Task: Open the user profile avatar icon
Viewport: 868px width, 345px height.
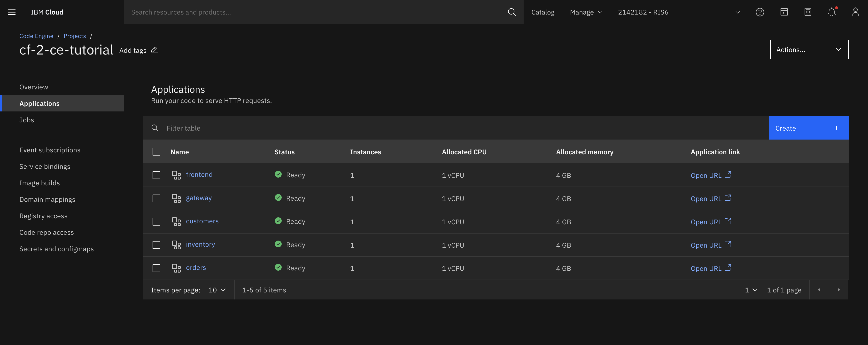Action: tap(855, 12)
